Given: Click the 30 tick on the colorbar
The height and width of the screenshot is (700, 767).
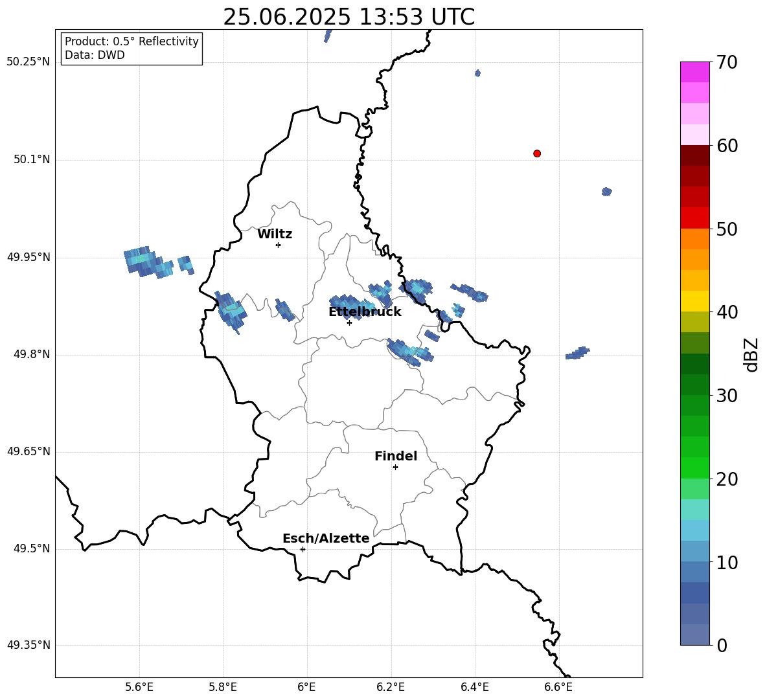Looking at the screenshot, I should (x=727, y=396).
